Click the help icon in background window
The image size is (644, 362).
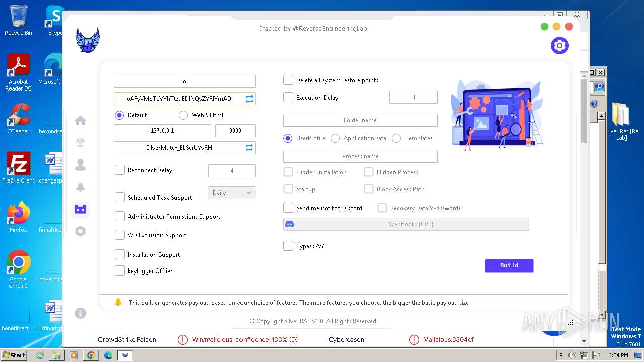[594, 104]
